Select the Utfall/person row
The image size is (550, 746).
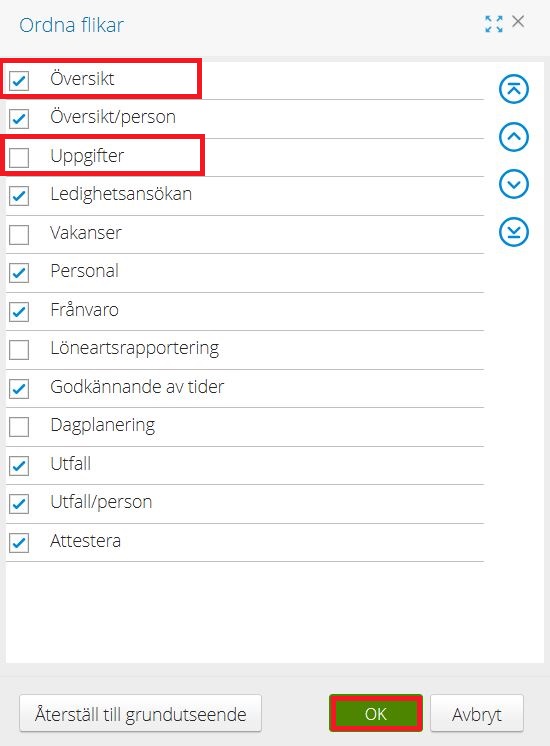click(x=245, y=504)
